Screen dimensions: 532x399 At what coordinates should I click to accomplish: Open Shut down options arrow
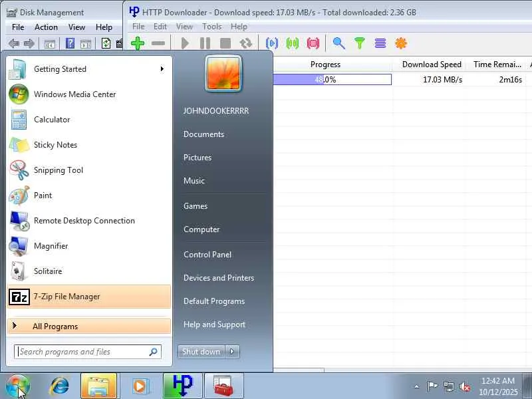click(x=232, y=352)
